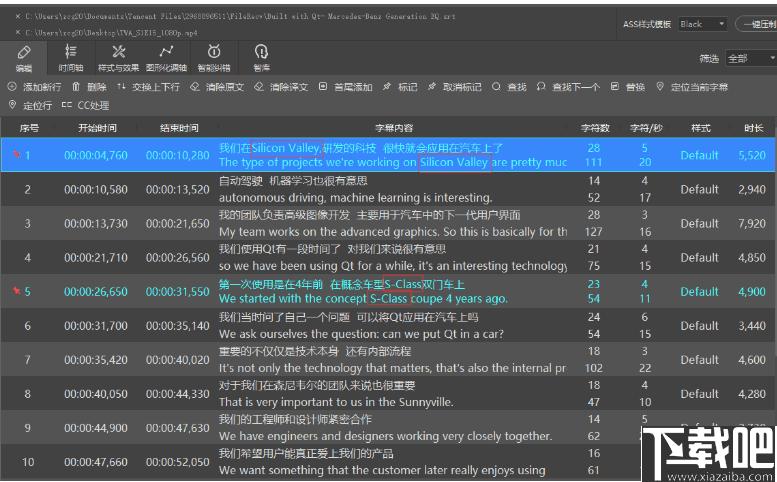This screenshot has width=777, height=482.
Task: Open the 筛选 全部 filter dropdown
Action: (751, 58)
